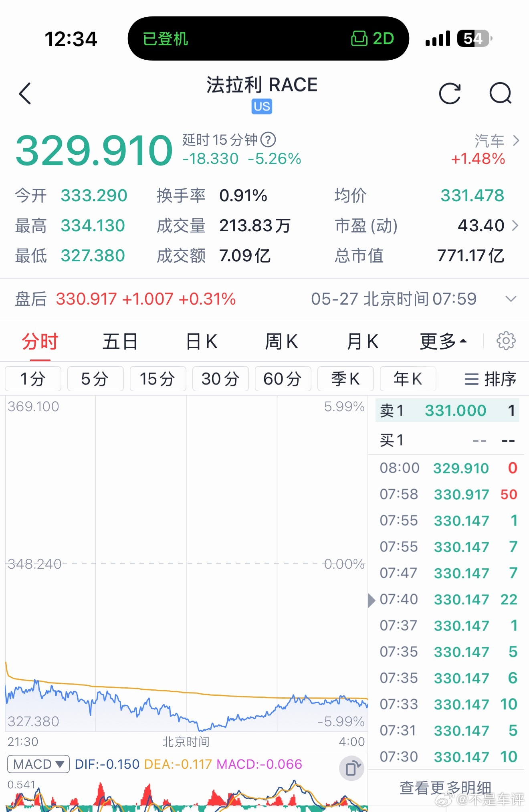Expand the 市盈(动) 43.40 chevron
The height and width of the screenshot is (812, 529).
pyautogui.click(x=515, y=226)
